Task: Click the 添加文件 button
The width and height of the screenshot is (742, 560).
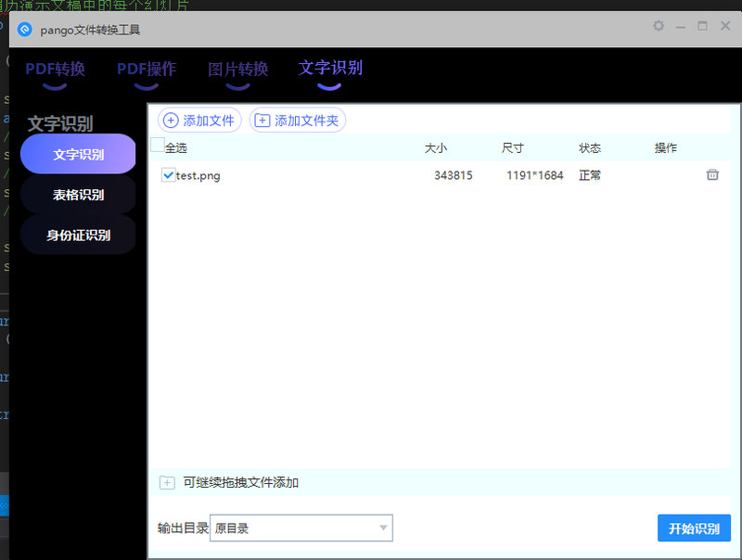Action: (x=199, y=121)
